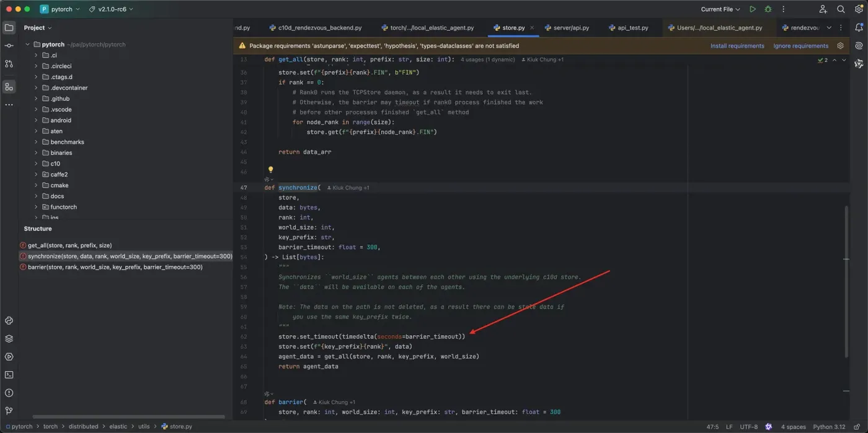Open the Current File run configuration dropdown
The width and height of the screenshot is (868, 433).
(720, 9)
